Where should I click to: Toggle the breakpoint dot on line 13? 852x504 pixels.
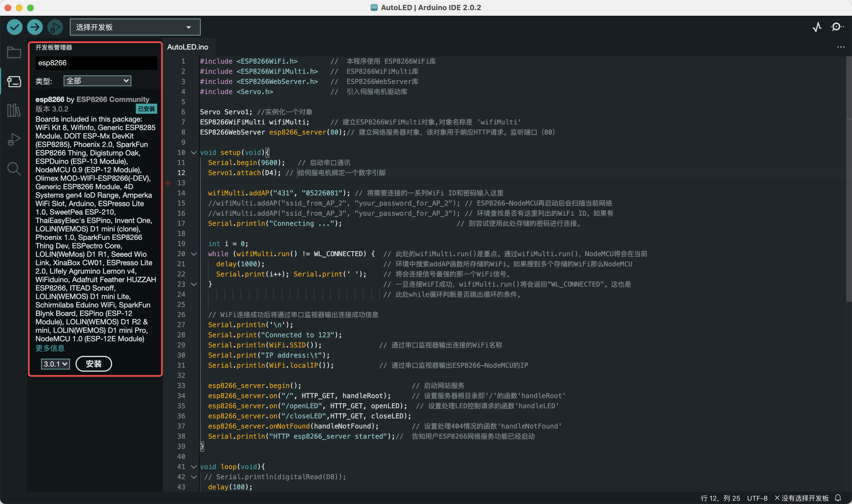click(x=168, y=183)
